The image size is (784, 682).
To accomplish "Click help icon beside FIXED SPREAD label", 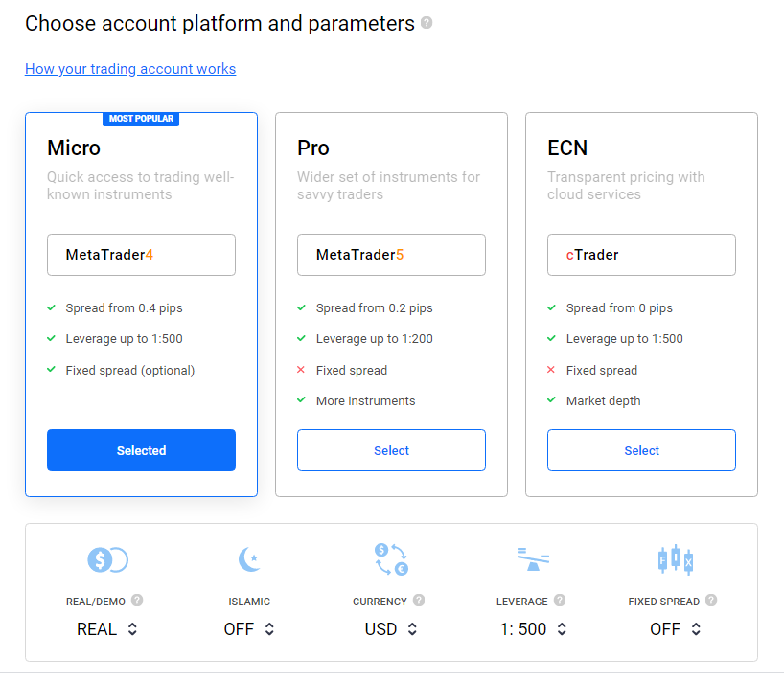I will click(711, 600).
